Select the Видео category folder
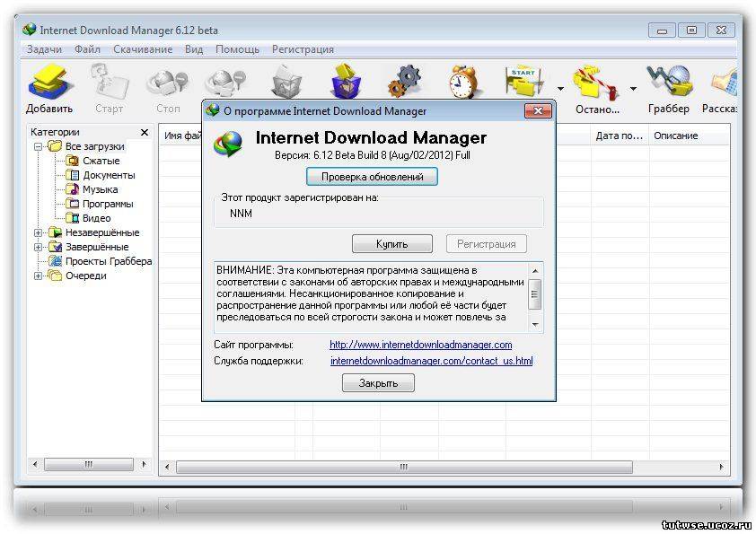The width and height of the screenshot is (756, 534). 96,218
